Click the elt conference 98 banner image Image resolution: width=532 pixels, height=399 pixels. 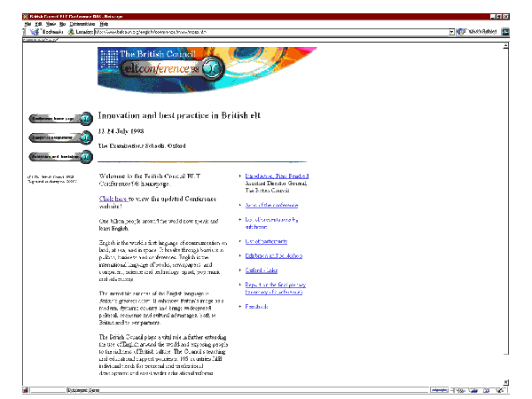pos(207,70)
